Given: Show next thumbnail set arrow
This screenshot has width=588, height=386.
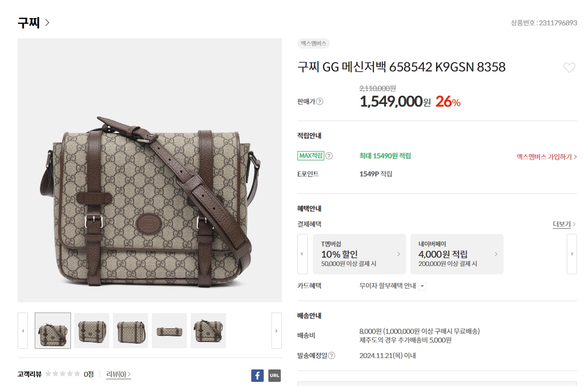Looking at the screenshot, I should point(276,331).
